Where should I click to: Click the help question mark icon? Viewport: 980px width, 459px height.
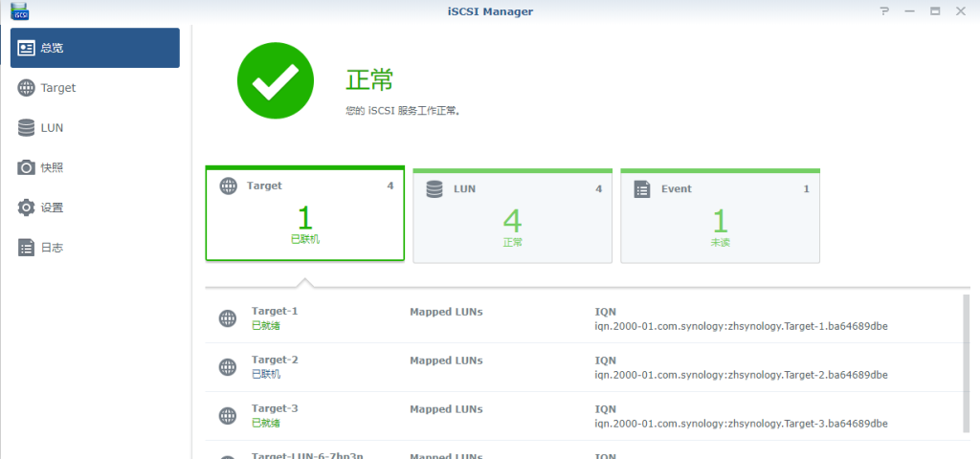tap(884, 11)
